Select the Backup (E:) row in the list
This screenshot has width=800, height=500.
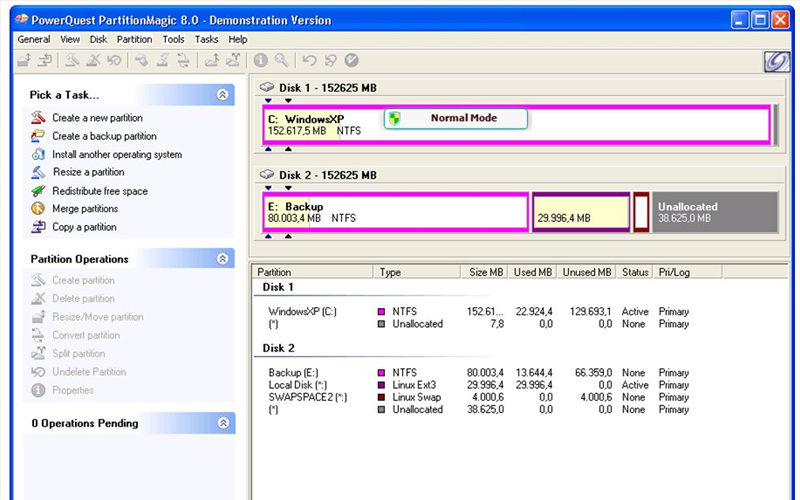(x=479, y=372)
